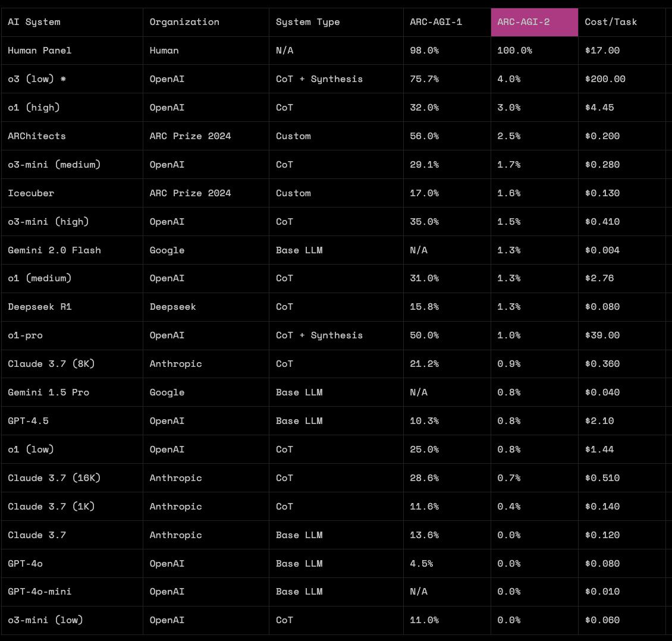Select 'Claude 3.7 (1K)' system name
Image resolution: width=672 pixels, height=641 pixels.
point(51,507)
